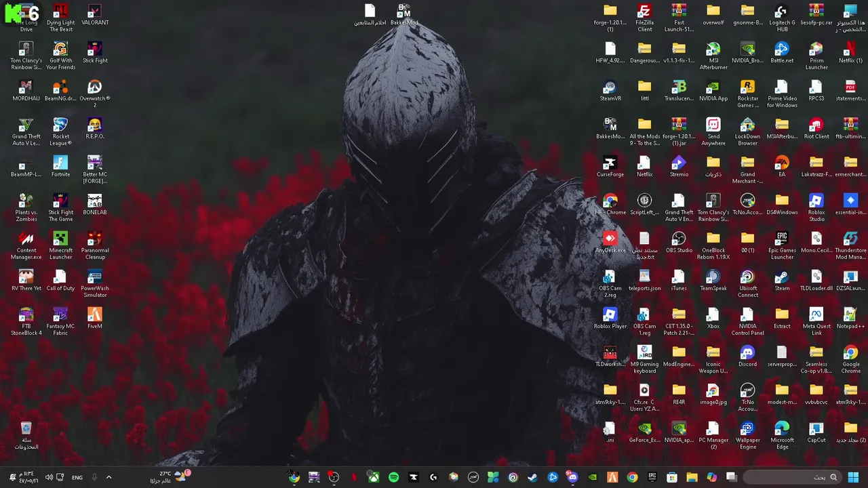Select the Recycle Bin desktop icon
The width and height of the screenshot is (868, 488).
26,436
